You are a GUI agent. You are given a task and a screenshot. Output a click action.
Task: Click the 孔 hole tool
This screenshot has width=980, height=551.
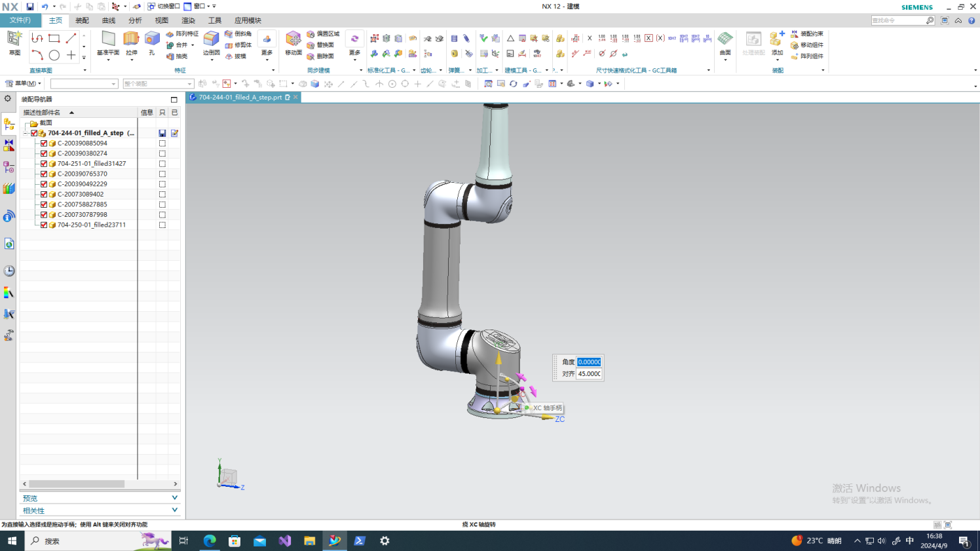pyautogui.click(x=152, y=43)
